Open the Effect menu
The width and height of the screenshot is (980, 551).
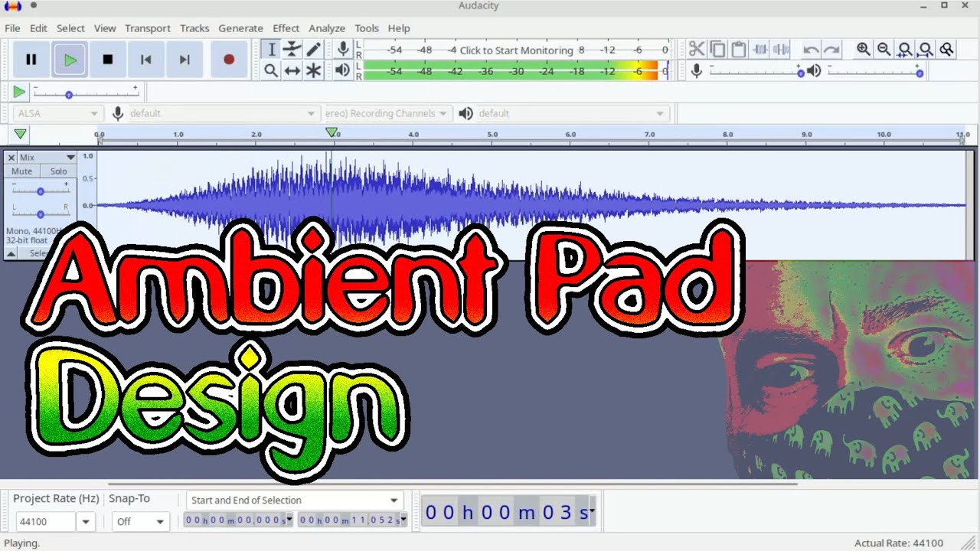click(286, 28)
